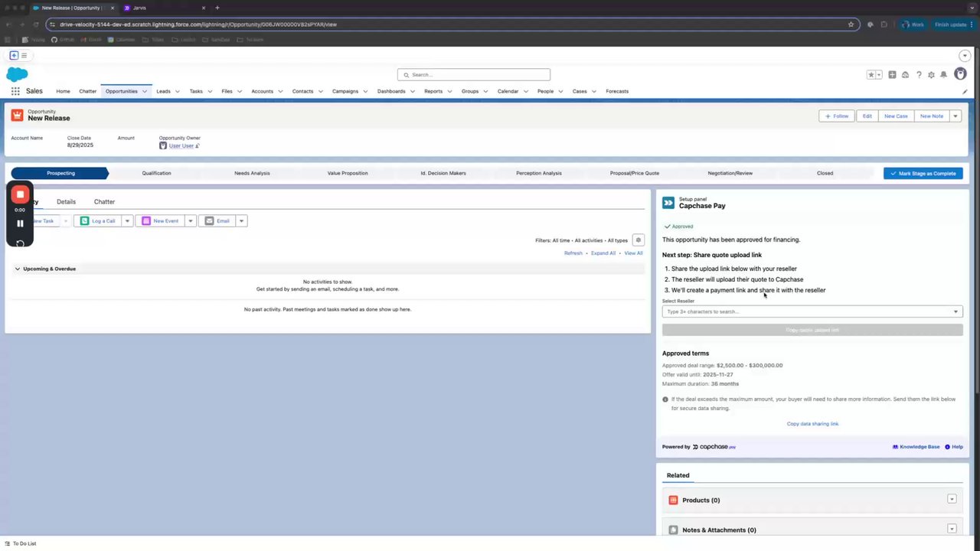Image resolution: width=980 pixels, height=551 pixels.
Task: Open the App Launcher grid icon
Action: tap(15, 91)
